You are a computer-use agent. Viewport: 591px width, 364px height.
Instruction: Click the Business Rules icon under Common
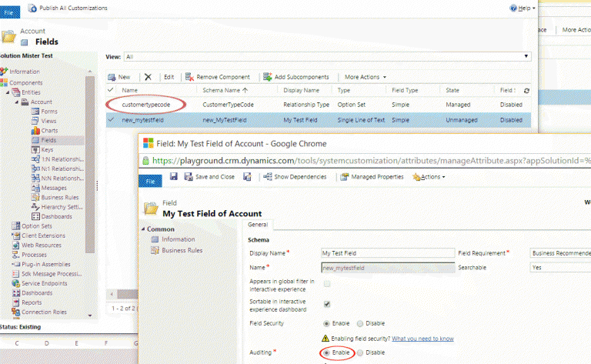[155, 250]
